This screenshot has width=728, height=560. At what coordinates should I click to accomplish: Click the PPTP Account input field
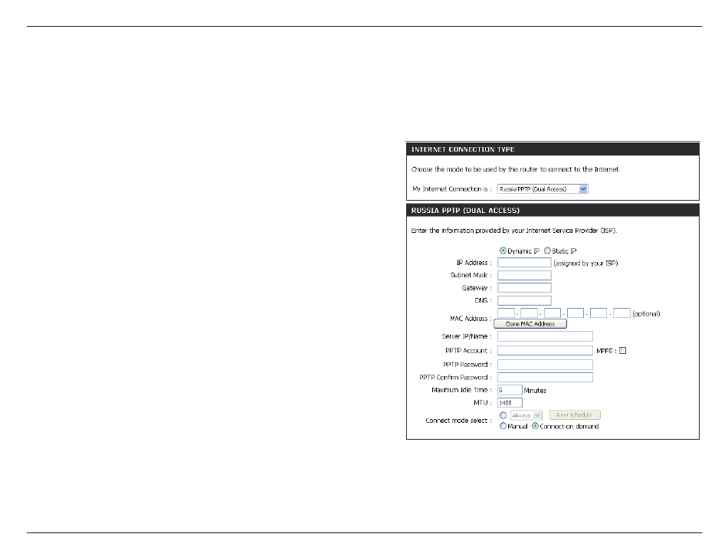point(545,350)
